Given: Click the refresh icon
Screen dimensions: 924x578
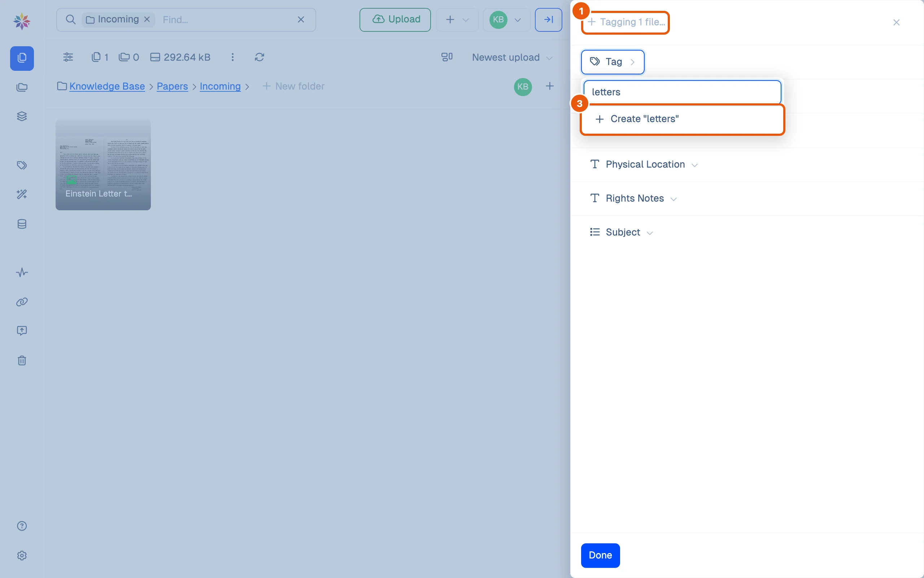Looking at the screenshot, I should [260, 57].
